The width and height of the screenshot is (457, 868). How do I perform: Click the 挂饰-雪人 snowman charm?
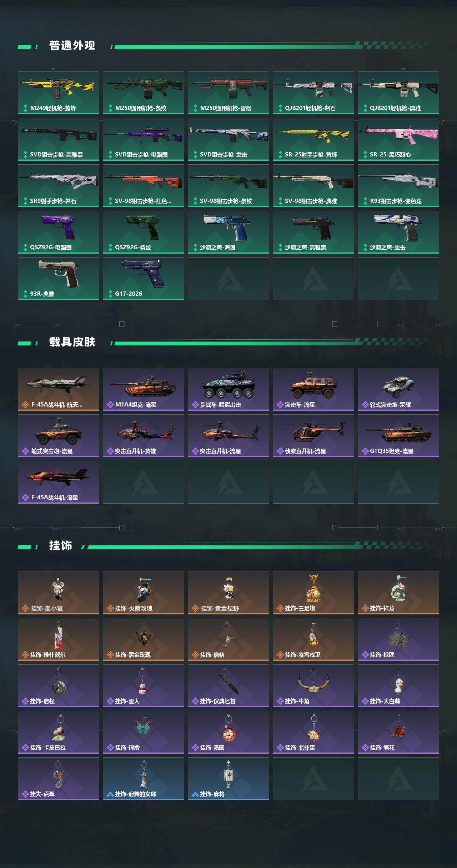tap(144, 686)
